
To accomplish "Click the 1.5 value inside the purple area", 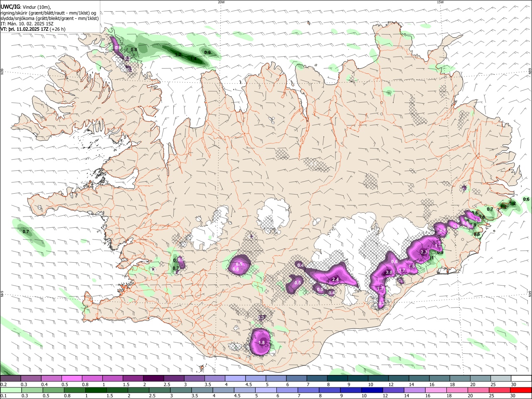I will click(411, 266).
